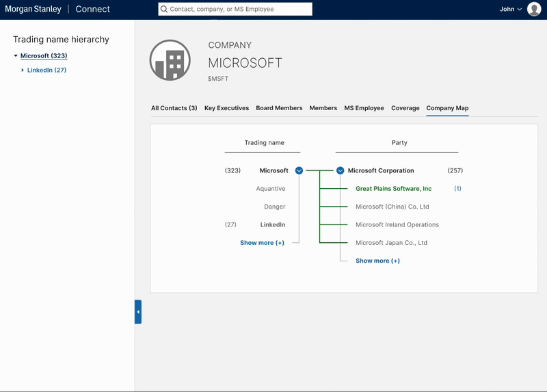Image resolution: width=547 pixels, height=392 pixels.
Task: Click the (323) count beside Microsoft
Action: click(x=232, y=170)
